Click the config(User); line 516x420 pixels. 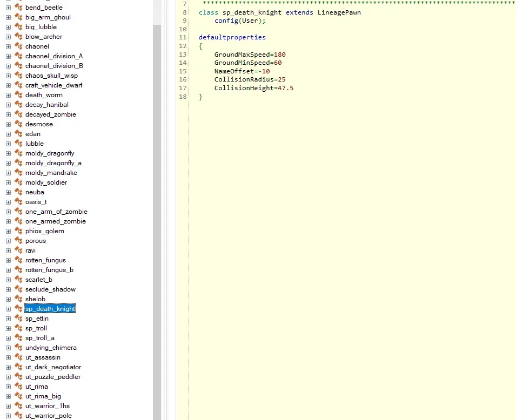click(x=240, y=21)
